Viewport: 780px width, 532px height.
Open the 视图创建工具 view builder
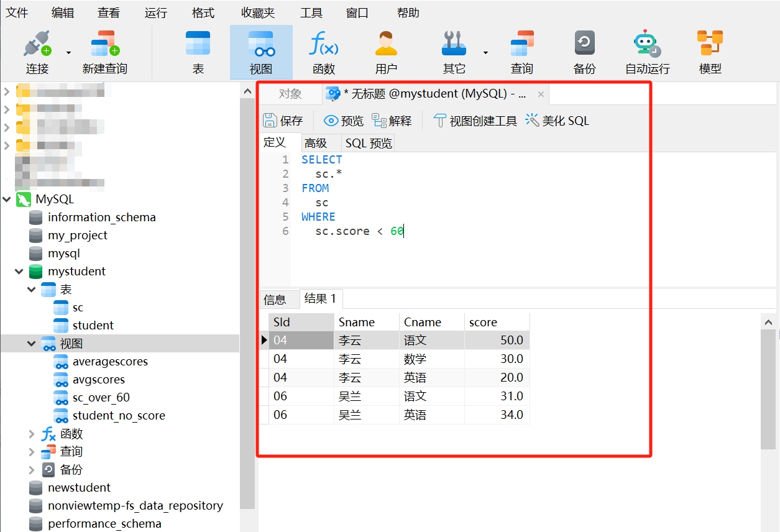(475, 121)
